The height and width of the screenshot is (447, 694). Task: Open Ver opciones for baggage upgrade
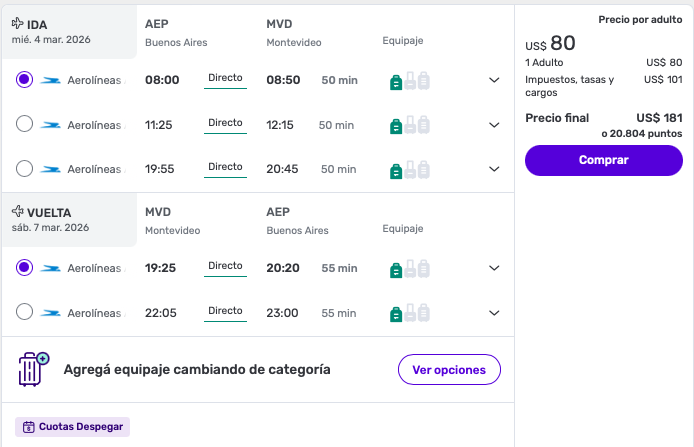coord(449,370)
